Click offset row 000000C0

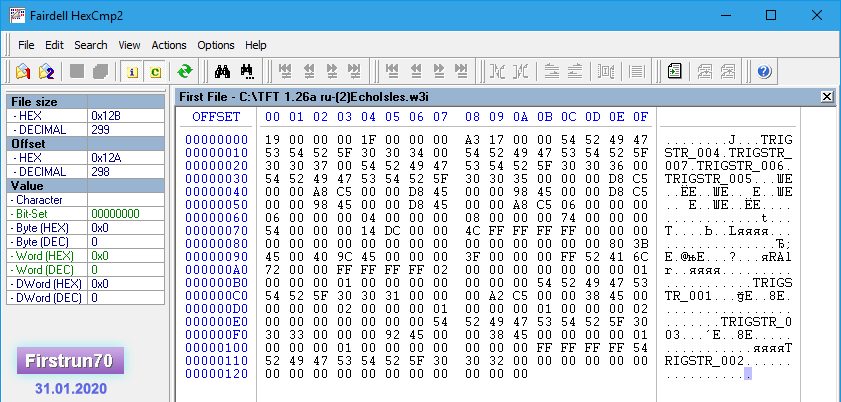[x=217, y=296]
